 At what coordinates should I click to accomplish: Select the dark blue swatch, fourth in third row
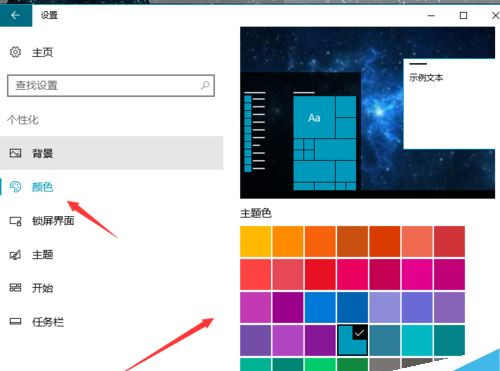[x=352, y=307]
